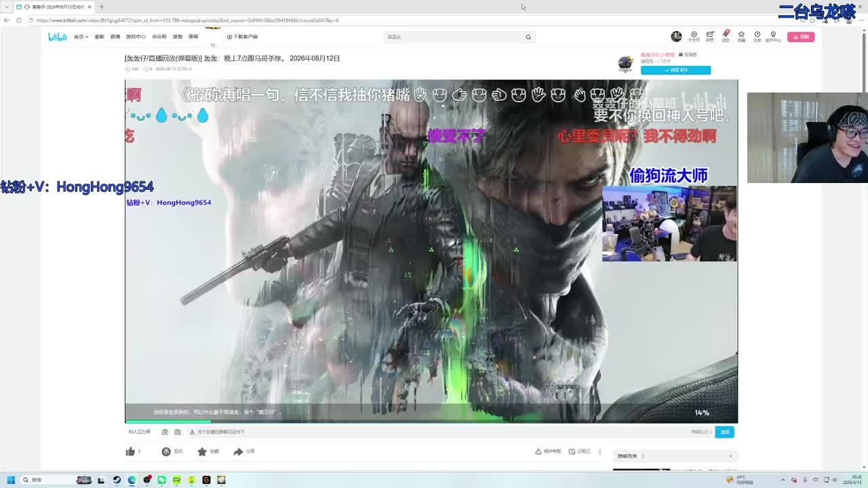Open 创作中心 creator center icon
Viewport: 868px width, 488px height.
(x=773, y=37)
